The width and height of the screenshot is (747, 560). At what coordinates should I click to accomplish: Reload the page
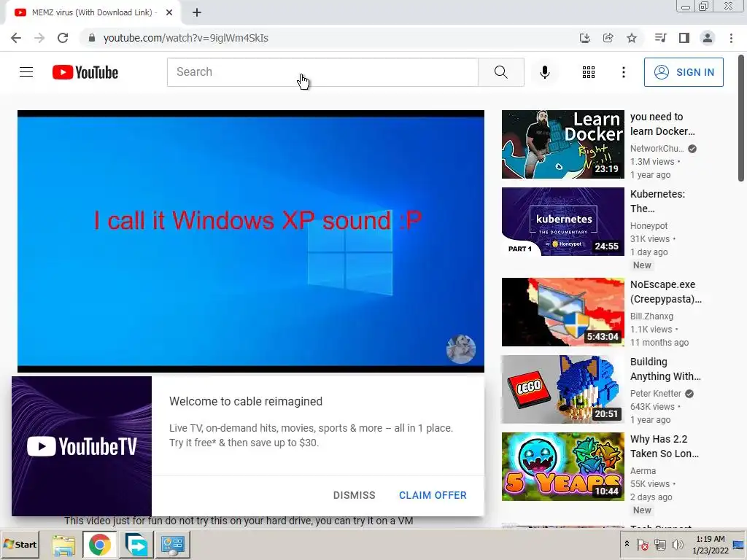tap(63, 38)
